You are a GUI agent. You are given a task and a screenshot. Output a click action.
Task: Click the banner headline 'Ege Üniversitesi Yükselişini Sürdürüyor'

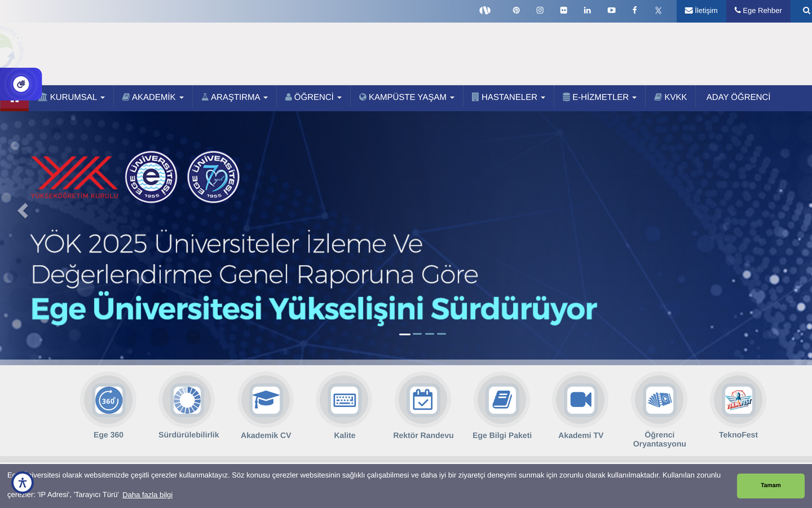[x=314, y=309]
